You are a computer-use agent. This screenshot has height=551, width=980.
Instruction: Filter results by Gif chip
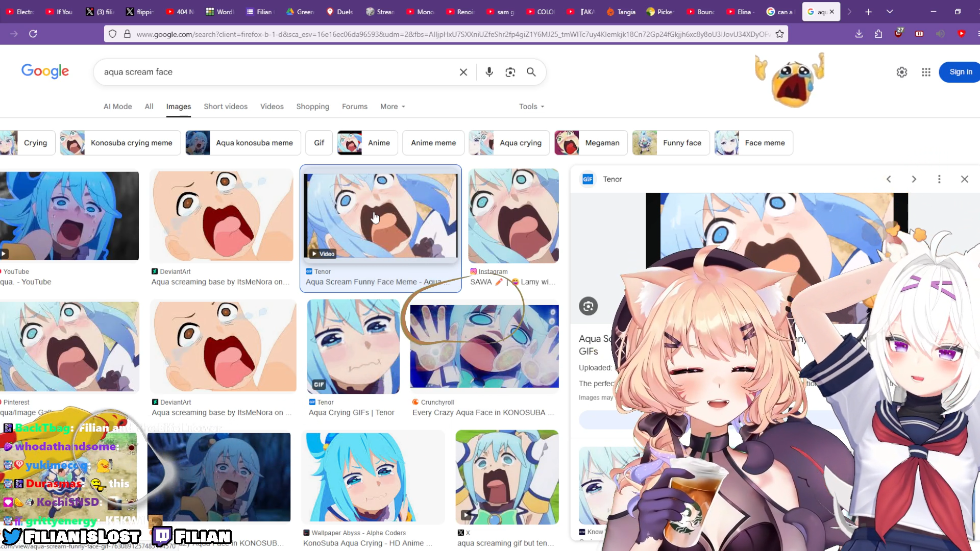pyautogui.click(x=319, y=143)
